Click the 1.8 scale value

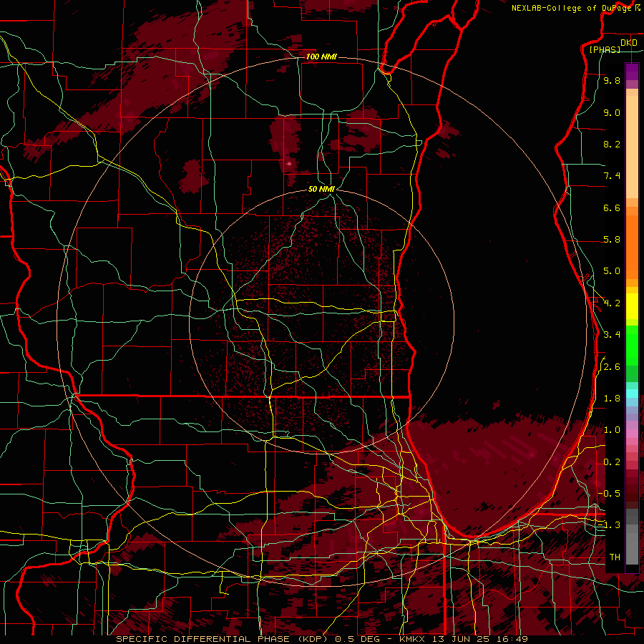click(x=612, y=399)
